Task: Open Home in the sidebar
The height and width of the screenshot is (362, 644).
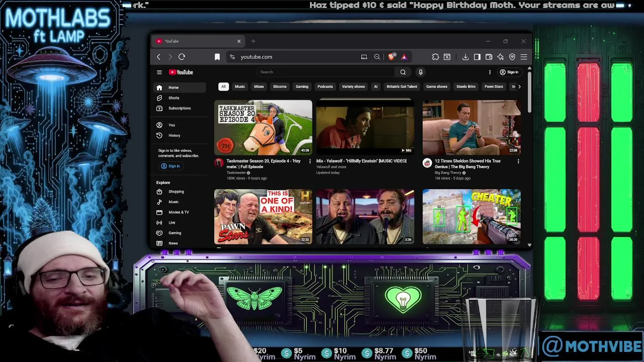Action: (180, 87)
